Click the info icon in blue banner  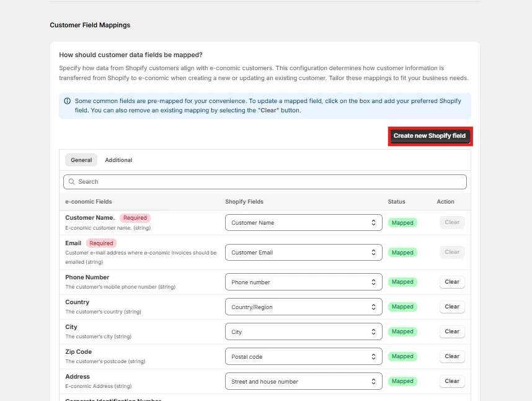click(x=67, y=101)
